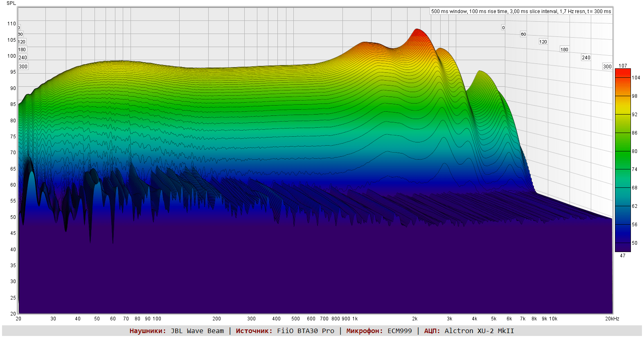The width and height of the screenshot is (644, 338).
Task: Click the red resonance peak near 2k
Action: (418, 33)
